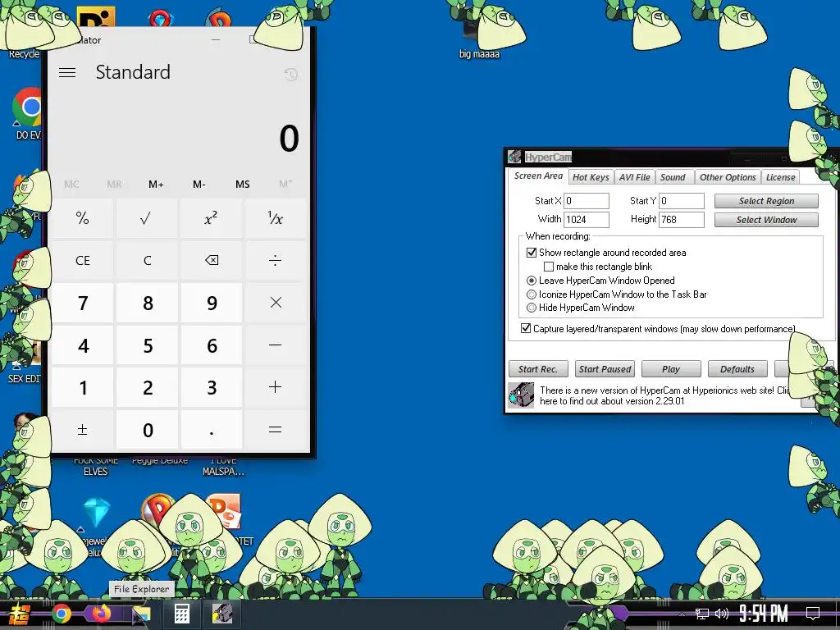The image size is (840, 630).
Task: Click the Start Rec. button
Action: [x=538, y=369]
